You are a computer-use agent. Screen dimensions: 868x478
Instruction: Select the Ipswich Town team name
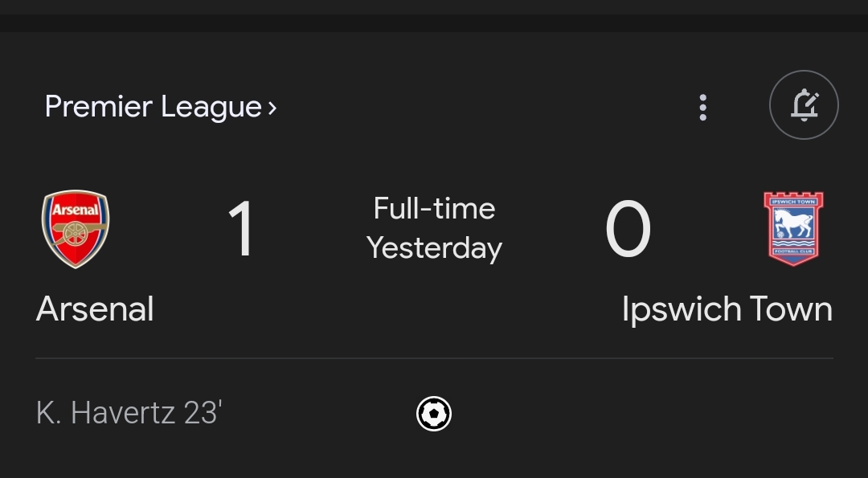point(727,309)
